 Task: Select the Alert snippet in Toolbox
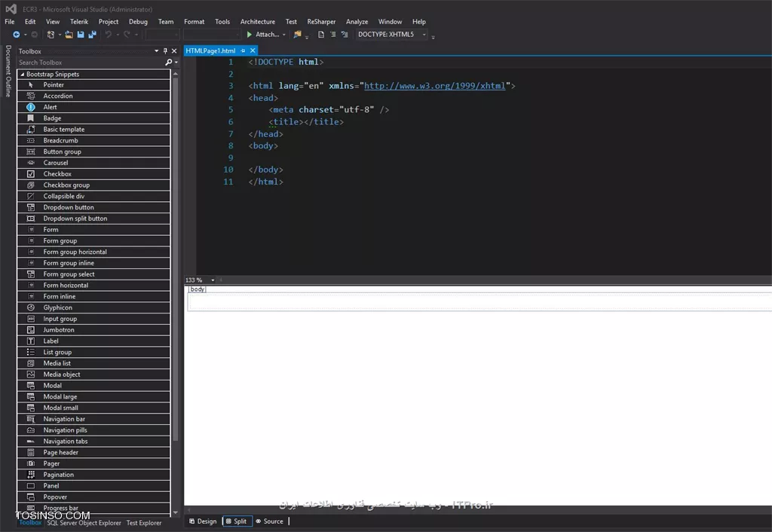(93, 107)
